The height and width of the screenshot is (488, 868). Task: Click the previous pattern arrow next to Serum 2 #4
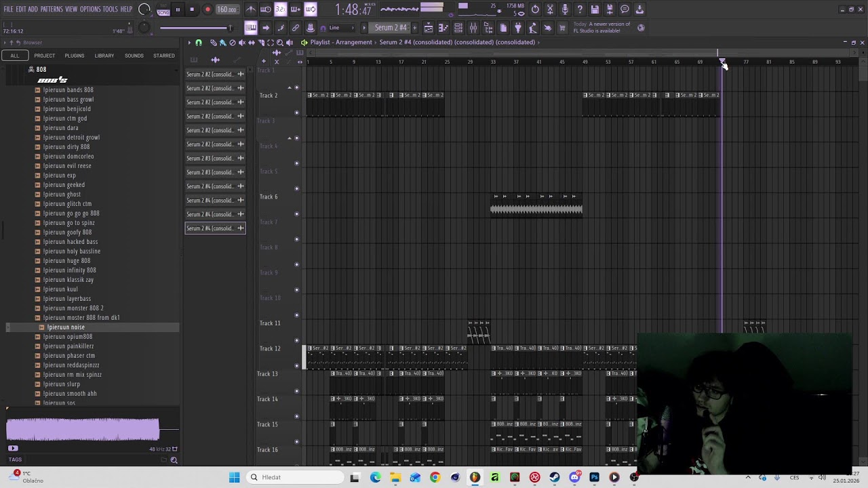point(364,28)
